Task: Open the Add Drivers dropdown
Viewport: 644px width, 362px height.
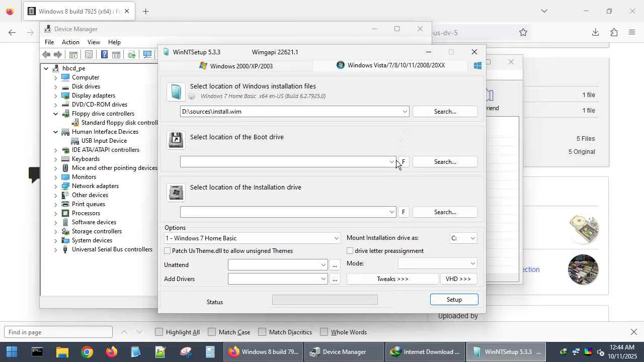Action: point(323,279)
